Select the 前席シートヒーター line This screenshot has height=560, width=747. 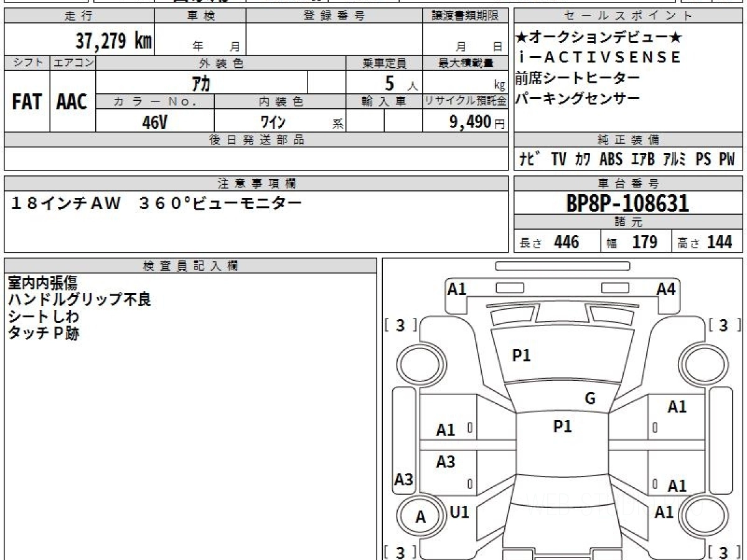coord(577,78)
